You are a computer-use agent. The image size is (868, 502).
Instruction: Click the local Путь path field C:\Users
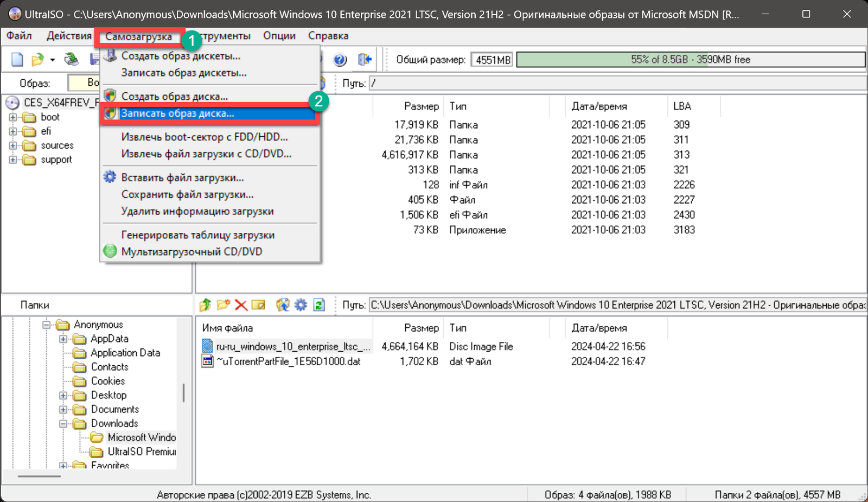[x=617, y=305]
